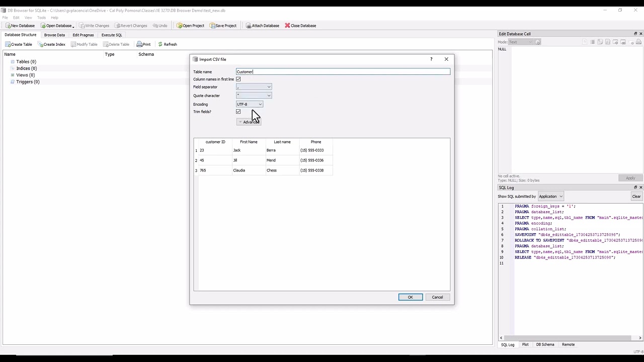The height and width of the screenshot is (362, 644).
Task: Click the Phone column header in preview
Action: (316, 142)
